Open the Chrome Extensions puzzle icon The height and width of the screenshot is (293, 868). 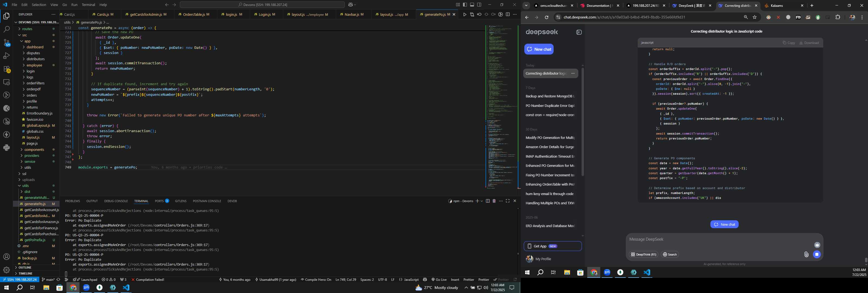[838, 17]
